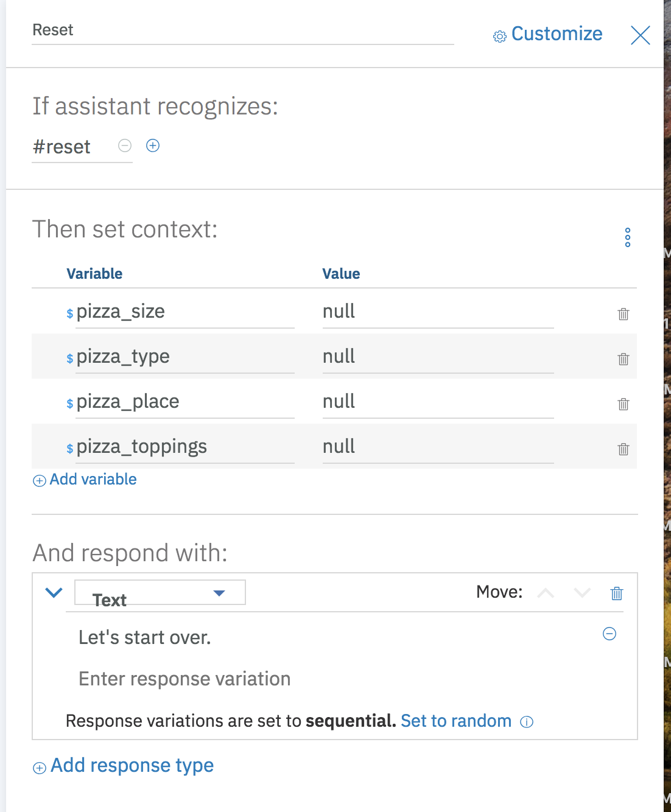671x812 pixels.
Task: Delete the Text response block
Action: pos(617,593)
